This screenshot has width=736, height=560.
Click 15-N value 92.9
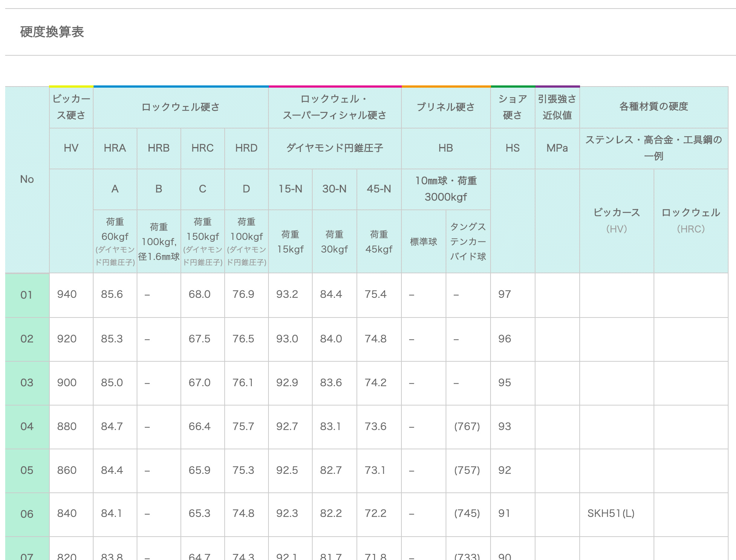tap(287, 382)
